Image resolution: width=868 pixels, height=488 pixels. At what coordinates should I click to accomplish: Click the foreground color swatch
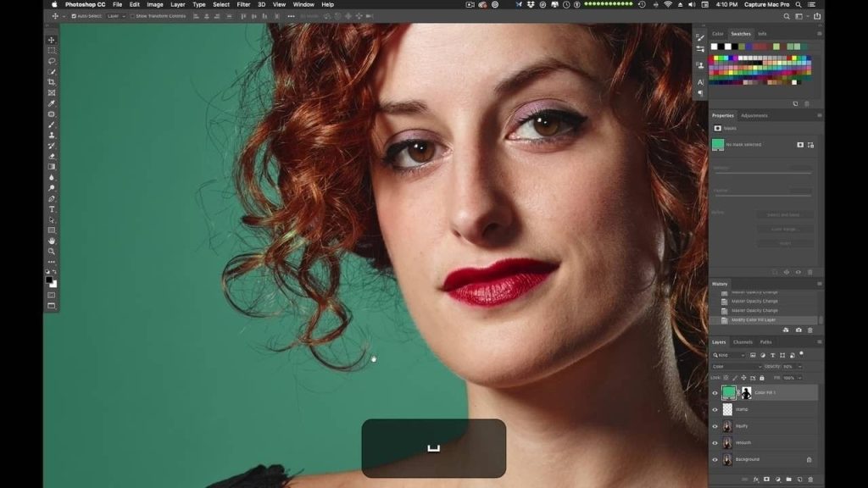49,280
